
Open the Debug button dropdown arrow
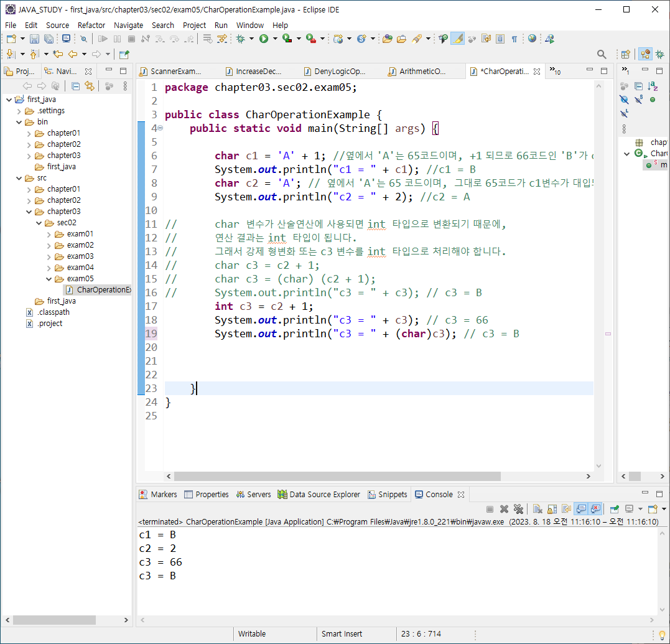click(x=252, y=39)
